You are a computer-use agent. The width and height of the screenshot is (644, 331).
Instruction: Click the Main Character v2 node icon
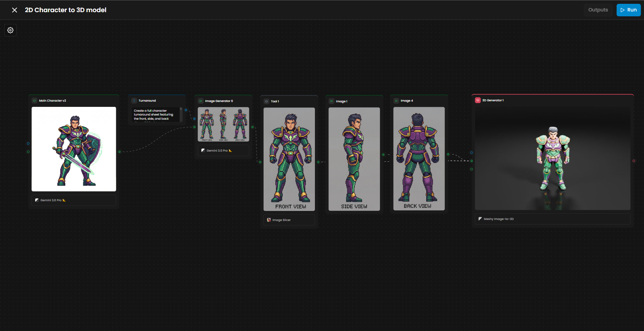[x=35, y=101]
